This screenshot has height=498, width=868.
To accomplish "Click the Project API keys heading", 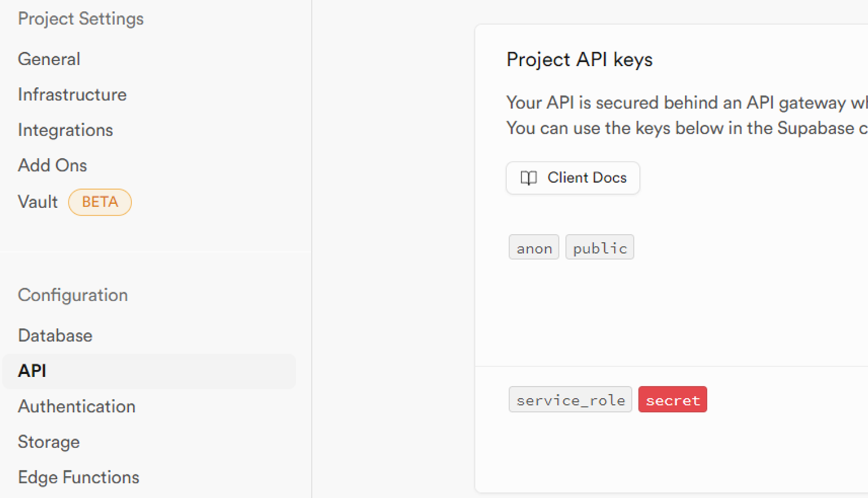I will tap(579, 60).
